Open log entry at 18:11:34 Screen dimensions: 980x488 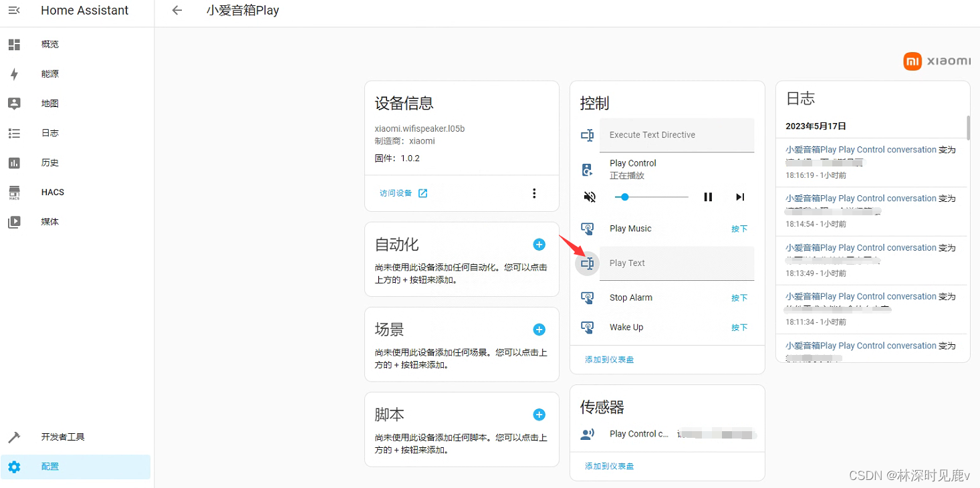pyautogui.click(x=871, y=310)
